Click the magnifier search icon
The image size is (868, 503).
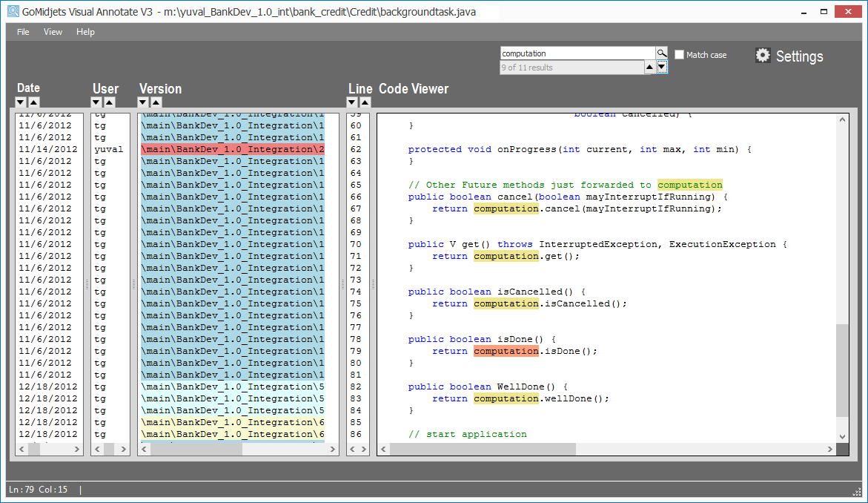pyautogui.click(x=661, y=53)
